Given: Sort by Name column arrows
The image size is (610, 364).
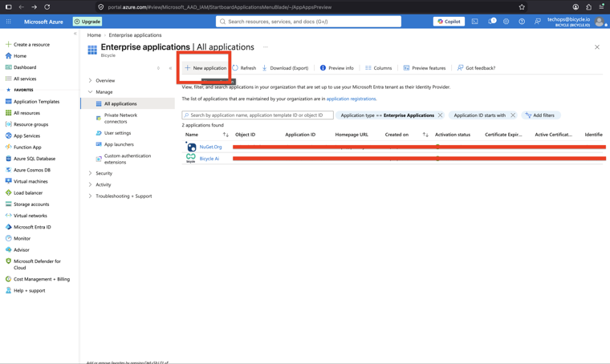Looking at the screenshot, I should point(226,135).
